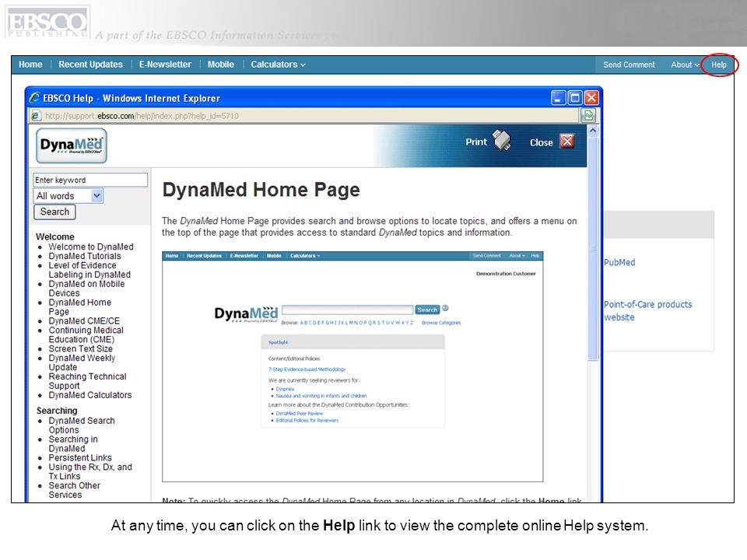Minimize the EBSCO Help window

[x=559, y=98]
